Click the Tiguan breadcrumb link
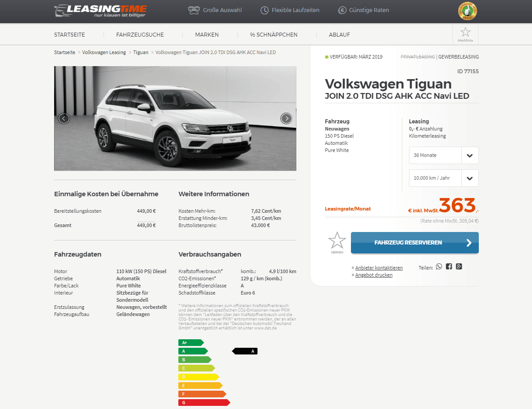This screenshot has width=532, height=409. 140,52
